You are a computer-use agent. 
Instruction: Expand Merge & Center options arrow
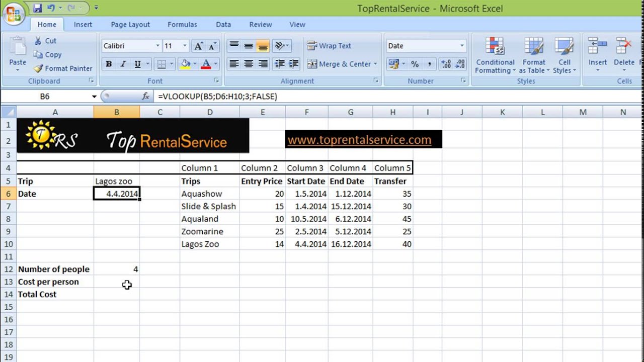click(375, 64)
